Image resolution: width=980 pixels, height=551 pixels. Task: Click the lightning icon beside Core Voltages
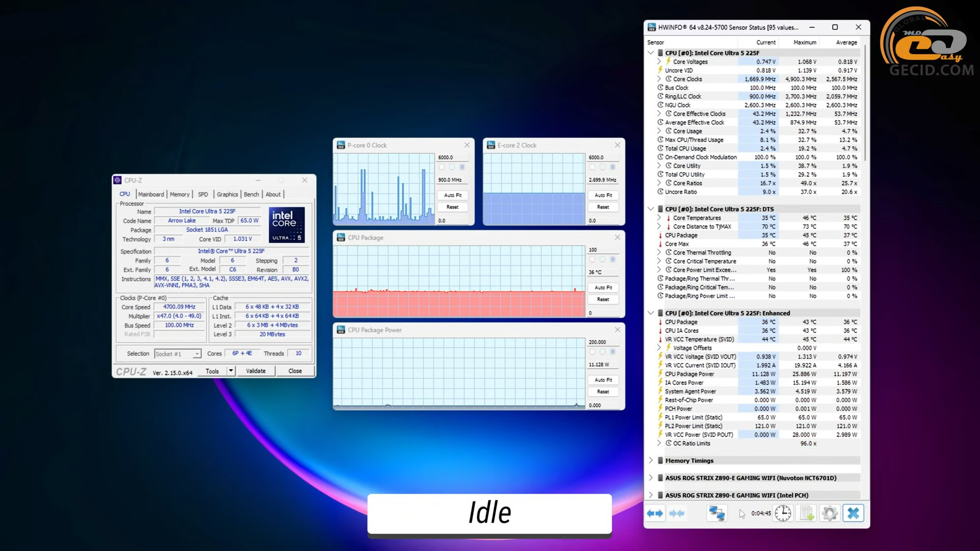click(x=668, y=62)
